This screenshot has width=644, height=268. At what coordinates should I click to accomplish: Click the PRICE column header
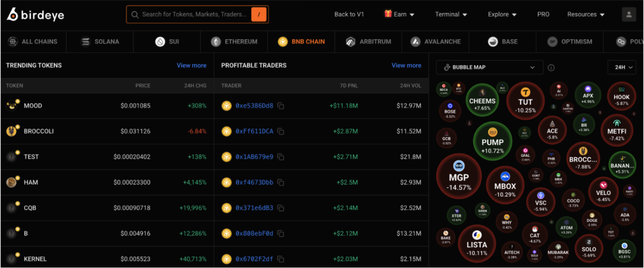143,85
